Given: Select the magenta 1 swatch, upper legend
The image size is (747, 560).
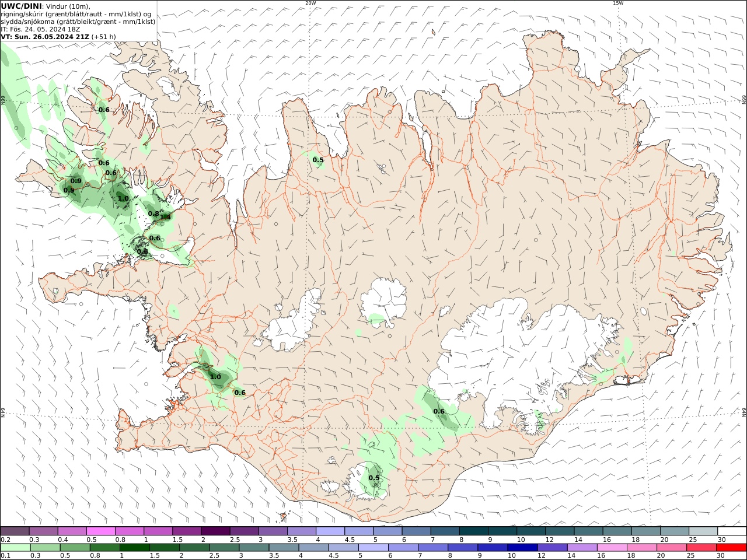Looking at the screenshot, I should point(158,531).
